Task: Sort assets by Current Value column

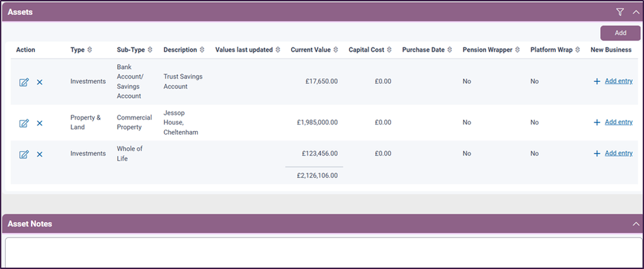Action: click(x=336, y=50)
